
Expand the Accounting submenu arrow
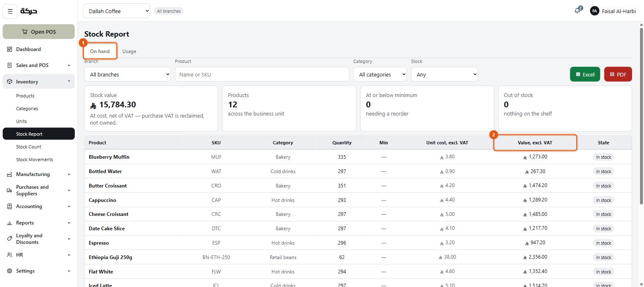pyautogui.click(x=69, y=206)
